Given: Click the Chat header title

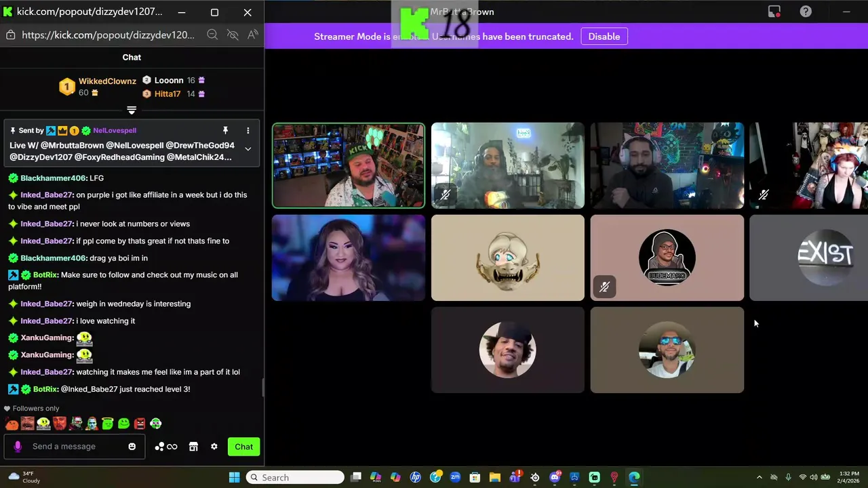Looking at the screenshot, I should point(132,58).
